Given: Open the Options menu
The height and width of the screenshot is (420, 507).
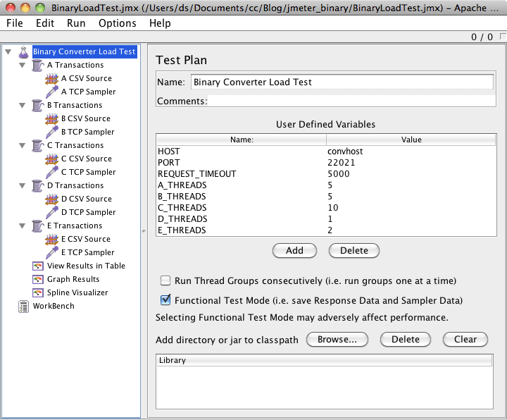Looking at the screenshot, I should click(117, 23).
